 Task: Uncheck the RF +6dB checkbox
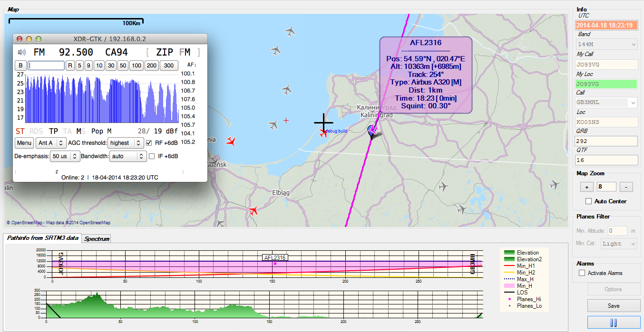[x=149, y=143]
